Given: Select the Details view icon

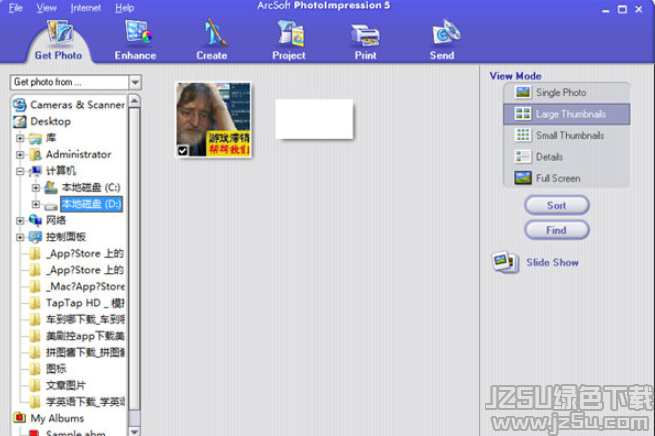Looking at the screenshot, I should (x=523, y=157).
